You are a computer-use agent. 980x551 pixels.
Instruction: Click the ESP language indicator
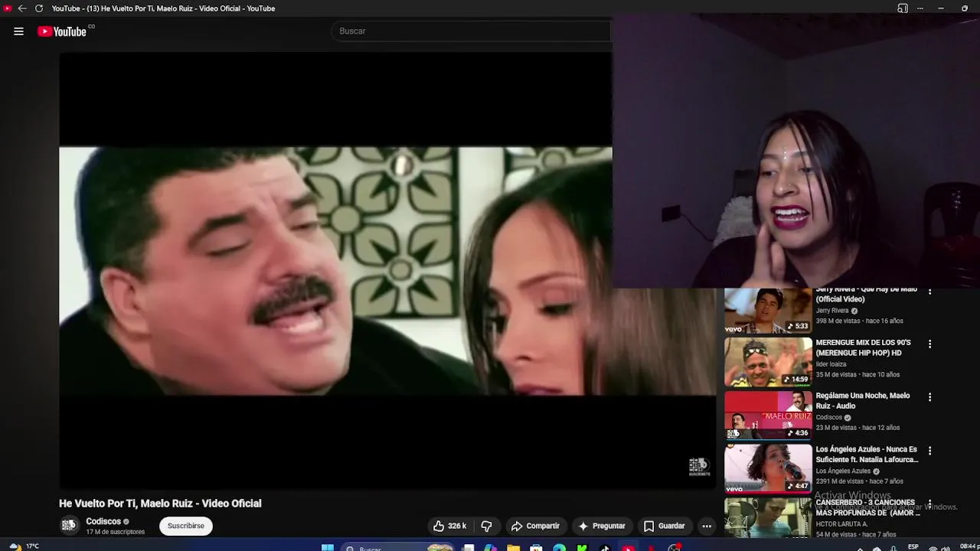(x=913, y=547)
